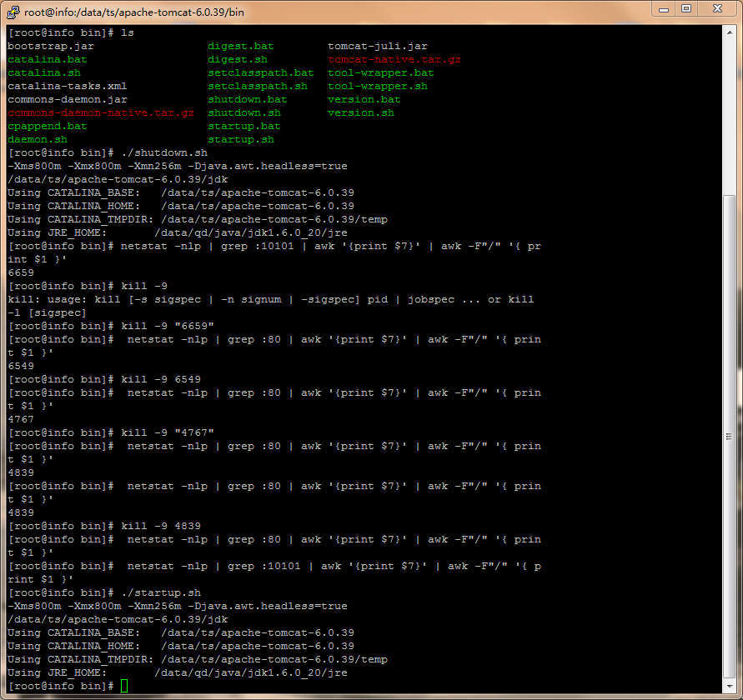Click the kill -9 4839 command

161,526
